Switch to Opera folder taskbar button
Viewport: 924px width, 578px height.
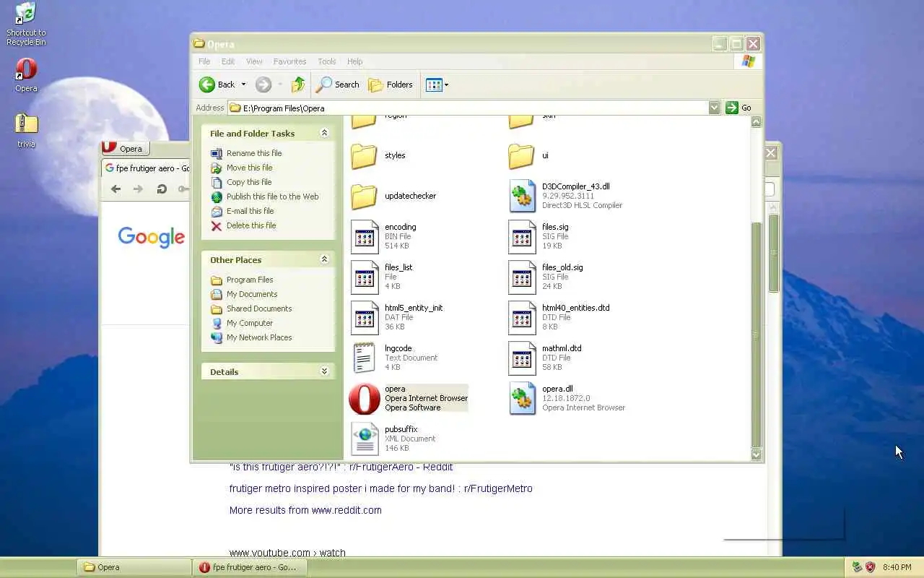click(x=134, y=567)
